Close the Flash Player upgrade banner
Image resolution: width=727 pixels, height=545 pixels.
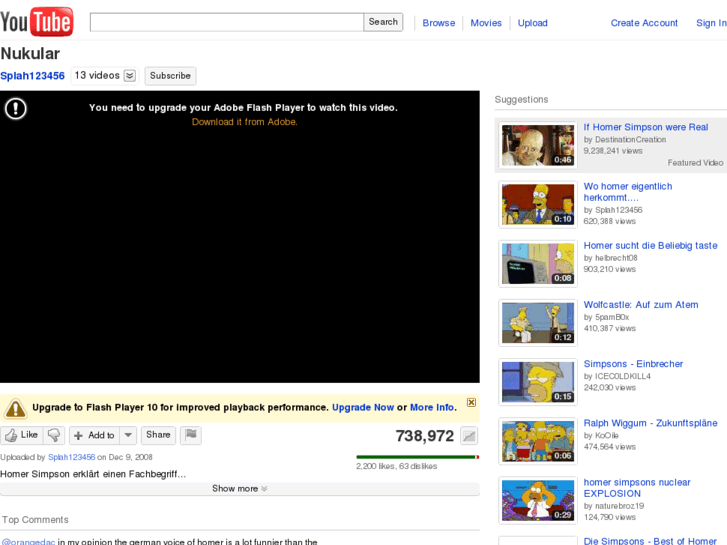[x=471, y=403]
